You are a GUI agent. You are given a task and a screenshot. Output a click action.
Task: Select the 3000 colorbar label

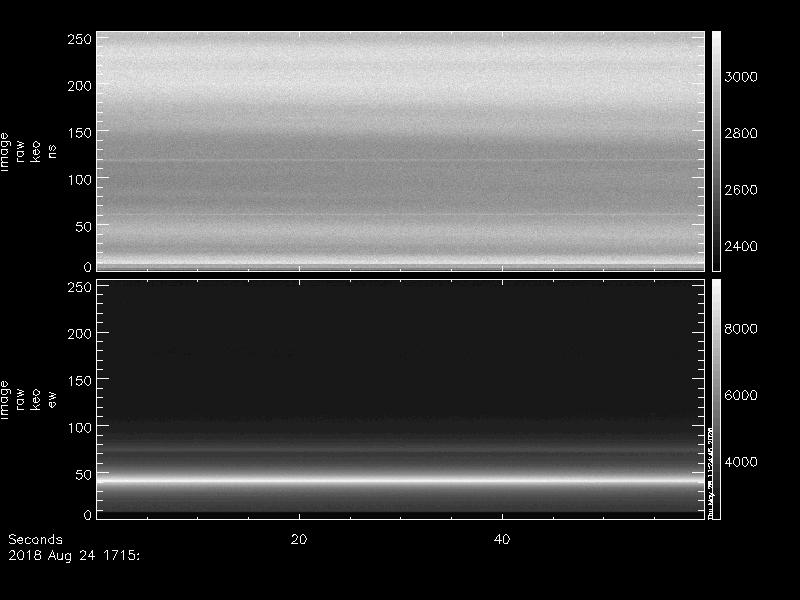pyautogui.click(x=741, y=77)
